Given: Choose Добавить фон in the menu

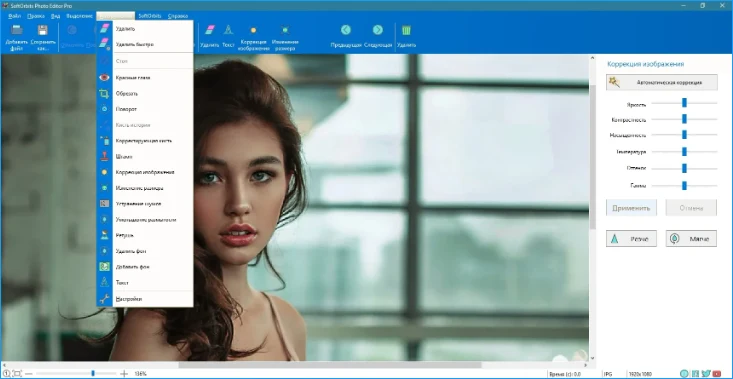Looking at the screenshot, I should pos(145,267).
